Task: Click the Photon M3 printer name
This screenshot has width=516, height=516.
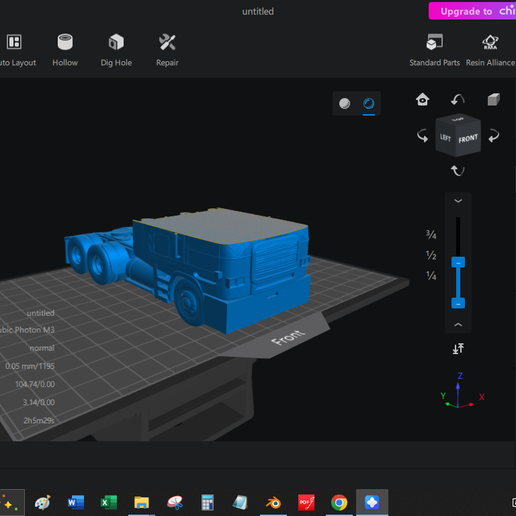Action: coord(27,330)
